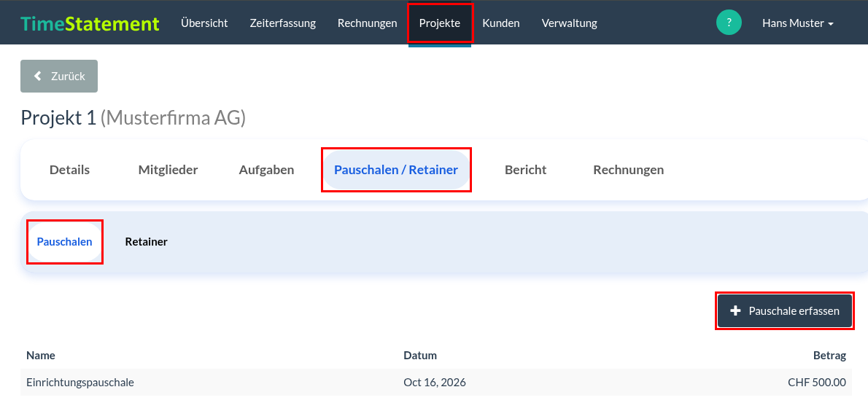Click the Name column header

pyautogui.click(x=41, y=356)
